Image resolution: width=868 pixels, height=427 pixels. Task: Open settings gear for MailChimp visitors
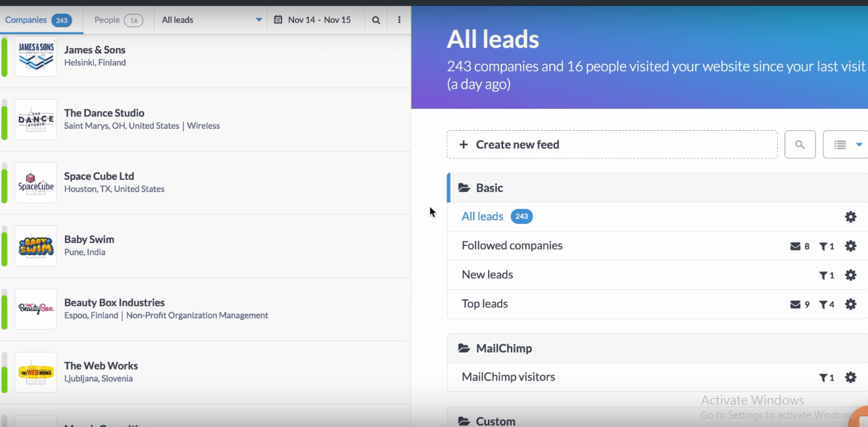pos(850,378)
